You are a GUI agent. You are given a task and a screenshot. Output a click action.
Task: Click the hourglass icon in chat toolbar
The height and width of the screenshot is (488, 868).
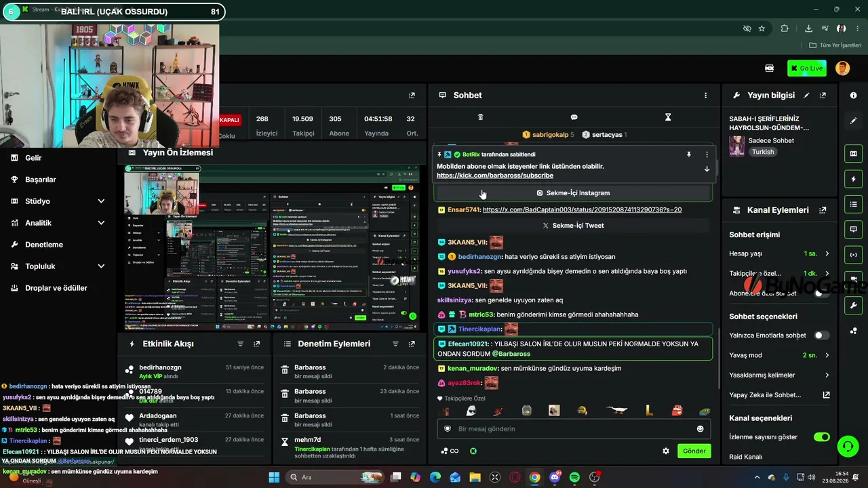[667, 117]
